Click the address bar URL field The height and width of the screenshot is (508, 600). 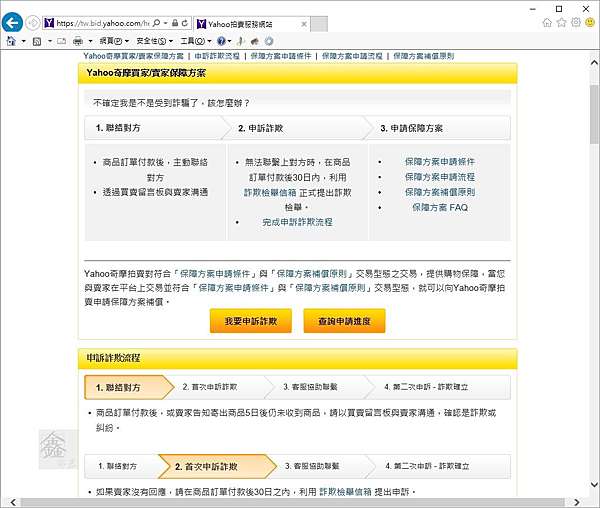pyautogui.click(x=102, y=23)
